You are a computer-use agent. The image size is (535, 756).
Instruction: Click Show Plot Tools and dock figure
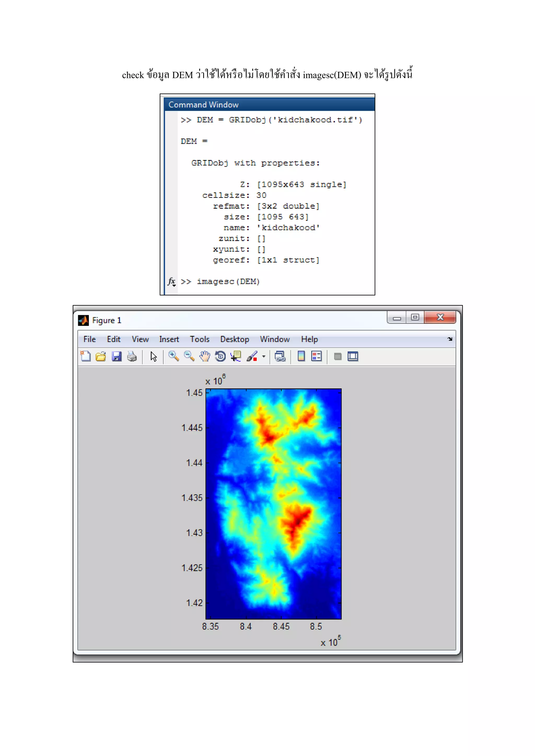(353, 357)
